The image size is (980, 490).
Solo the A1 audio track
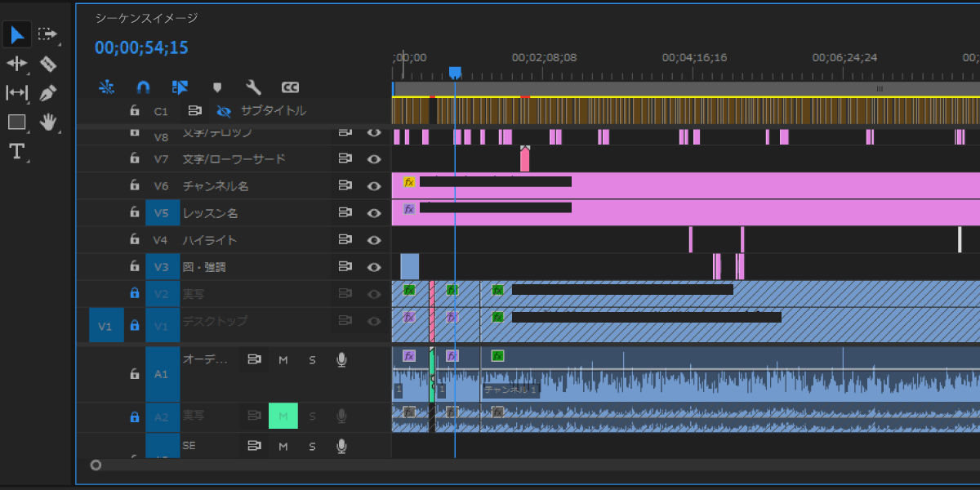pos(312,360)
